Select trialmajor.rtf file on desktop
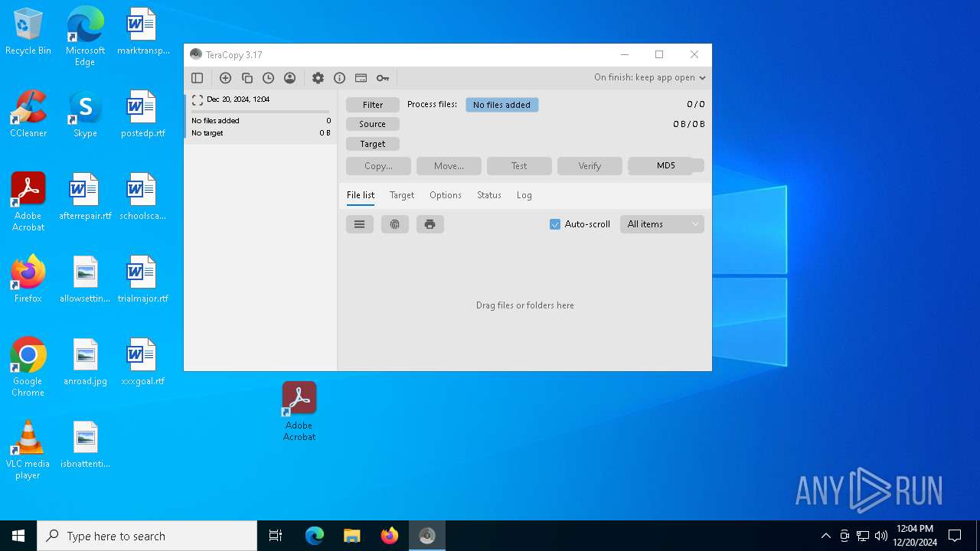This screenshot has height=551, width=980. [142, 279]
